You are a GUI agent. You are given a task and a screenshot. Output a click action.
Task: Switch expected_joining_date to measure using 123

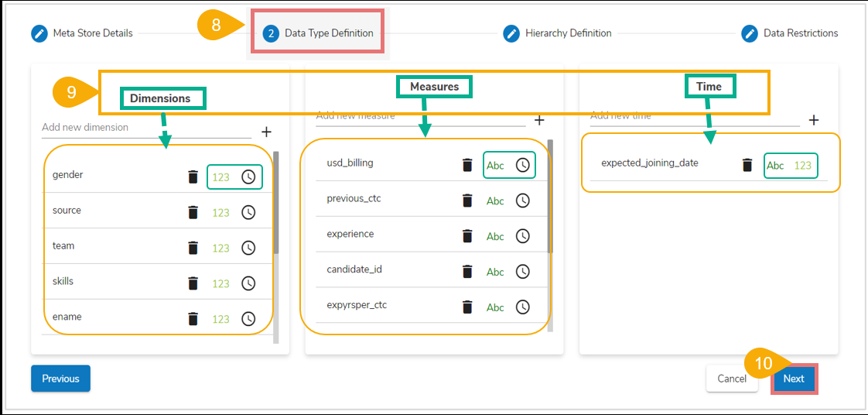803,165
